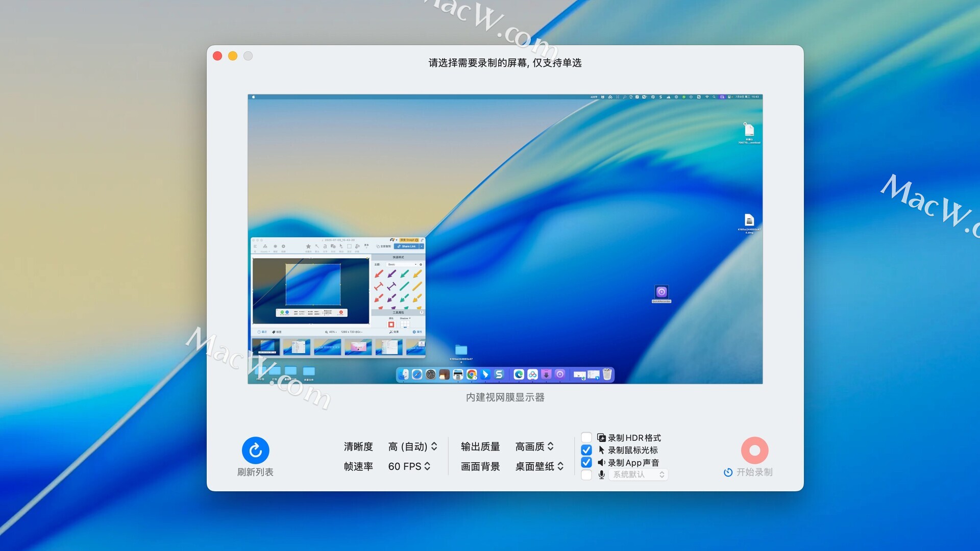Click the red start recording button
980x551 pixels.
click(x=754, y=450)
